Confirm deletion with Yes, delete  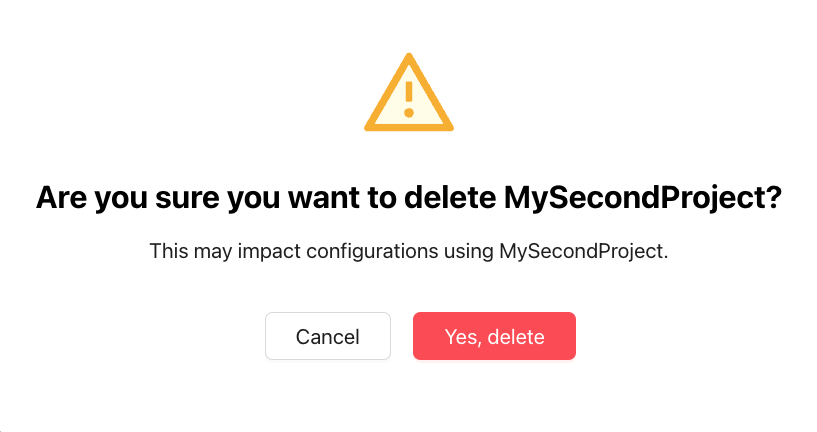click(494, 336)
